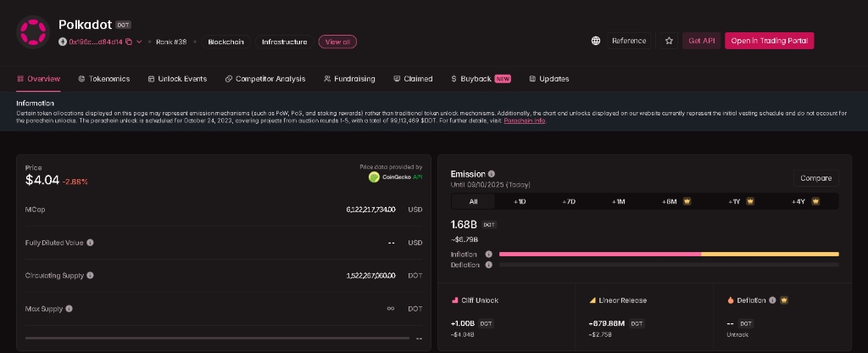Open the Unlock Events tab
The image size is (868, 353).
pyautogui.click(x=177, y=79)
